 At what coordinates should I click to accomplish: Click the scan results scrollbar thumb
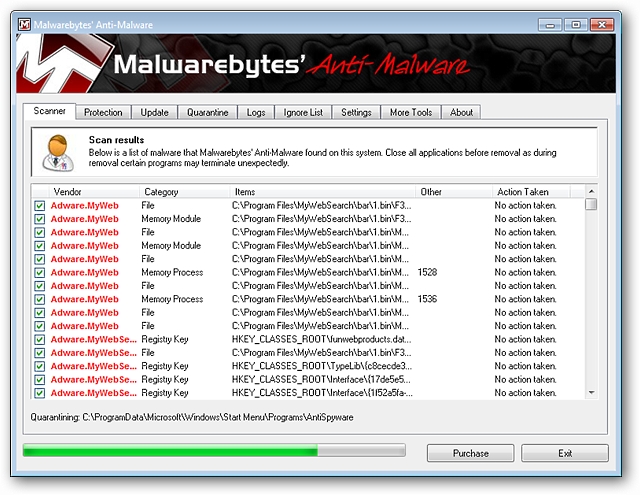(591, 204)
